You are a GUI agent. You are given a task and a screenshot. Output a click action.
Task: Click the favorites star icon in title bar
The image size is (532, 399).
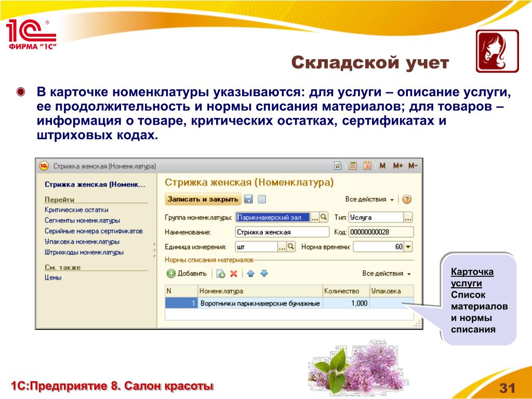338,166
